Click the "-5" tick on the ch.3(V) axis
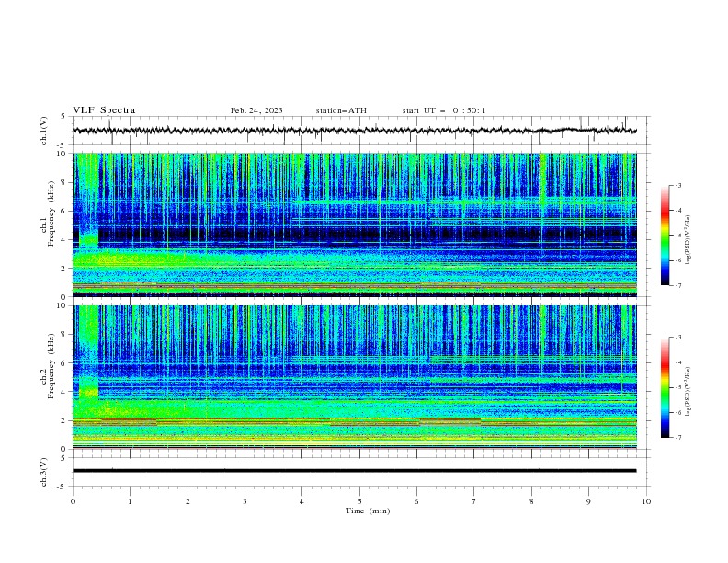Screen dimensions: 728x563 (63, 487)
